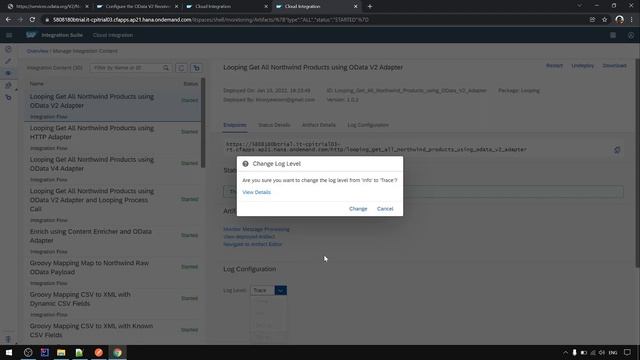Open Monitor eye icon in sidebar

pyautogui.click(x=8, y=73)
